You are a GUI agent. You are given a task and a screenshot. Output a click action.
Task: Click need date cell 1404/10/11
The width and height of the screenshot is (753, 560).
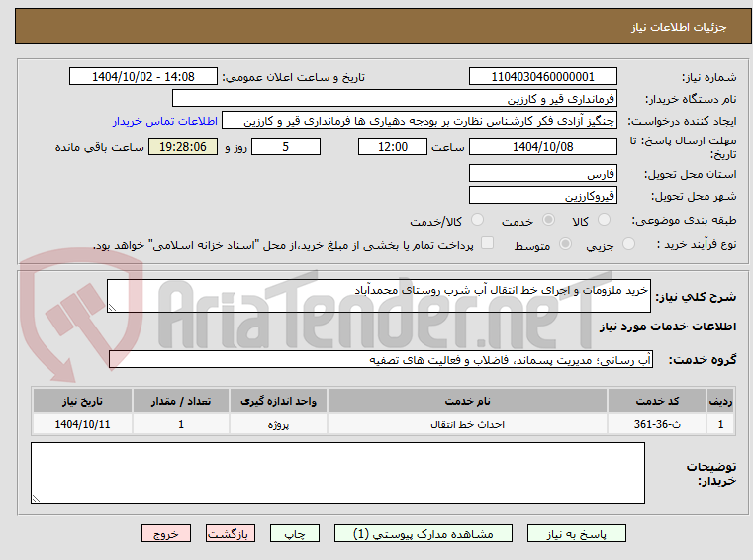(82, 424)
